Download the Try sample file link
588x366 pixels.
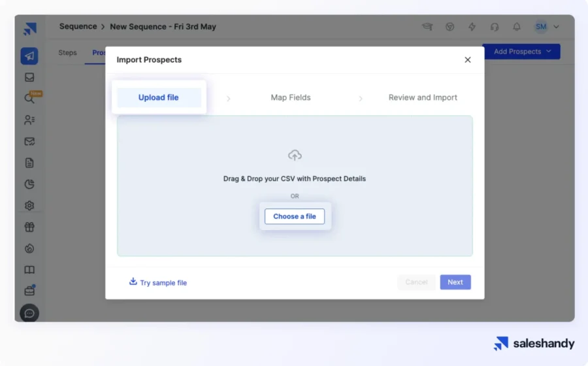(x=158, y=282)
